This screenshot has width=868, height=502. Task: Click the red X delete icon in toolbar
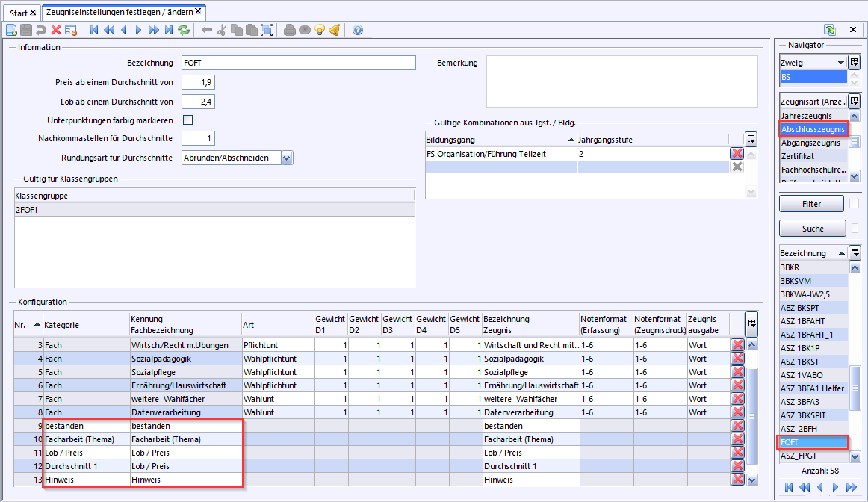[56, 30]
